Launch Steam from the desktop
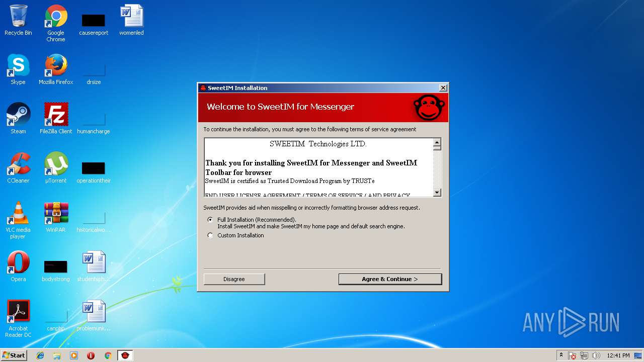 coord(18,119)
